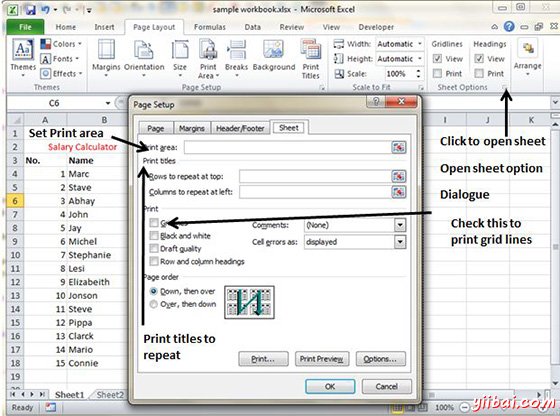The height and width of the screenshot is (416, 560).
Task: Click the Print Titles icon
Action: (x=311, y=49)
